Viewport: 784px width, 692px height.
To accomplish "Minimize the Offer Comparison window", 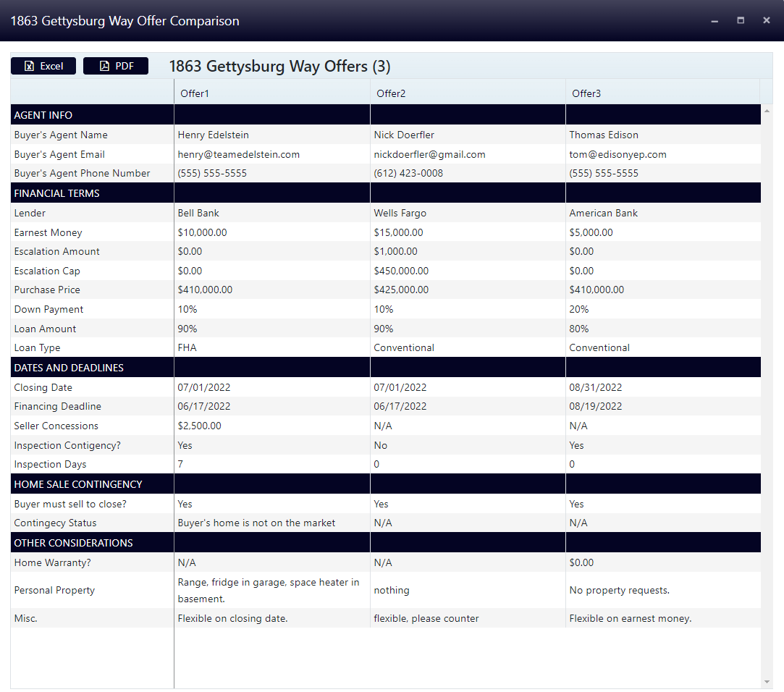I will pyautogui.click(x=715, y=21).
